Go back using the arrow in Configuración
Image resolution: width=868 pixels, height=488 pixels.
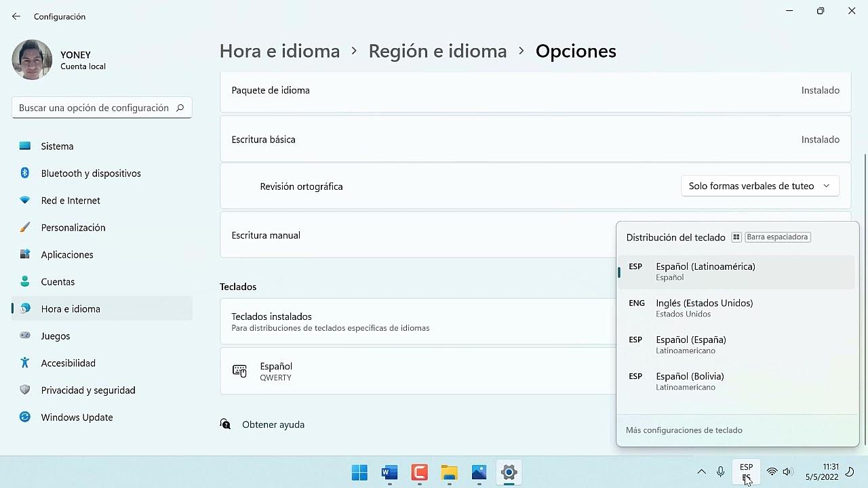coord(16,16)
